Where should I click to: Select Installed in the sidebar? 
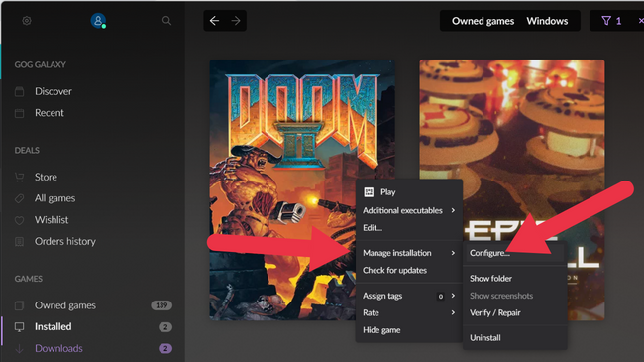[x=53, y=326]
